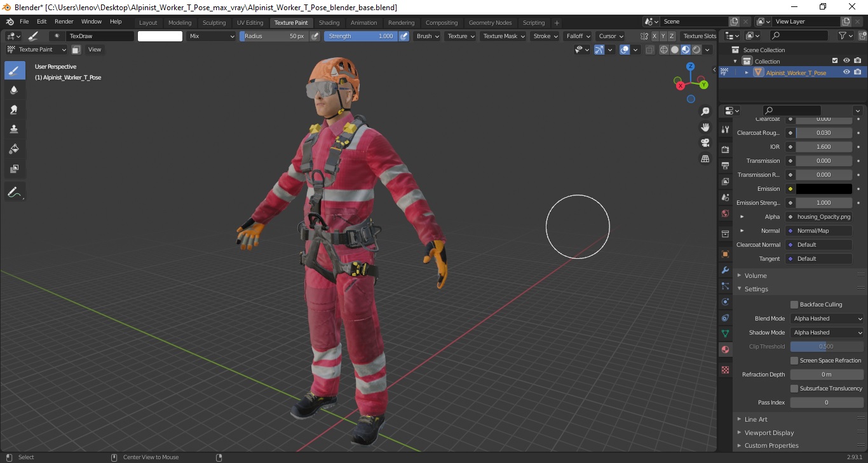Open Physics properties tab icon

tap(725, 301)
